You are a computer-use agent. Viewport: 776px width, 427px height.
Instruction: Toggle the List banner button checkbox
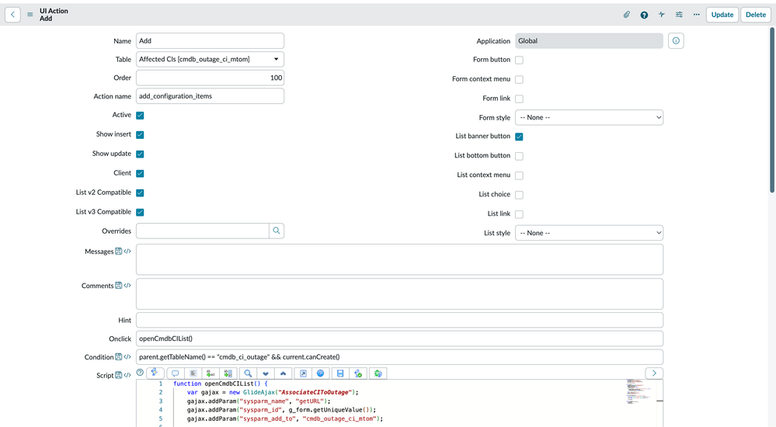tap(519, 137)
